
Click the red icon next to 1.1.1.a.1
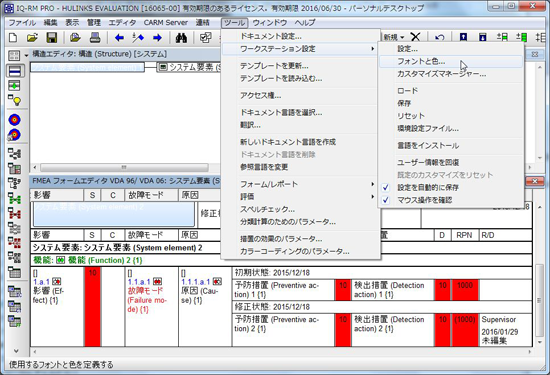click(x=217, y=282)
